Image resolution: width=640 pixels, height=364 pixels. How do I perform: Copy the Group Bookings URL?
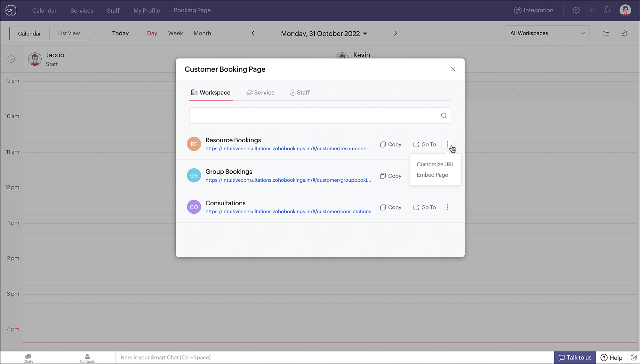click(x=390, y=176)
